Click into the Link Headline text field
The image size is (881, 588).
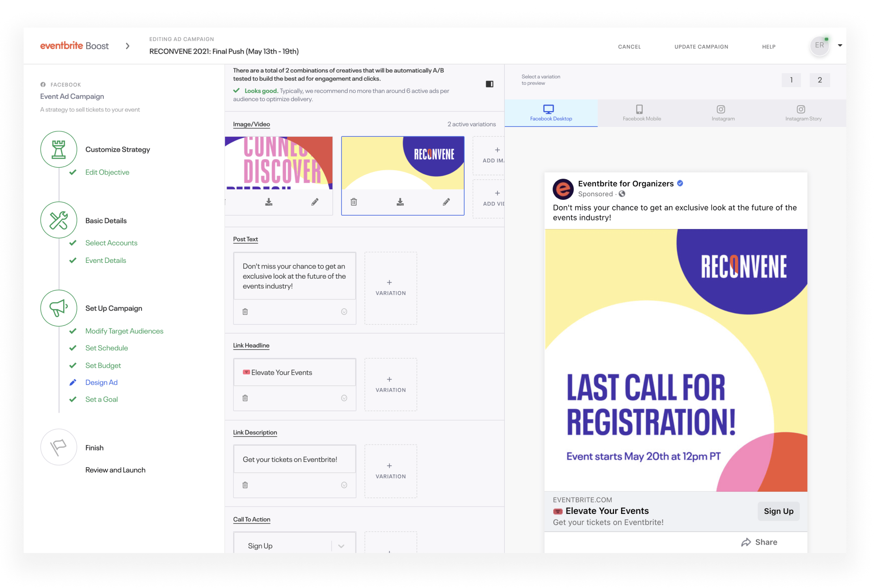pyautogui.click(x=294, y=372)
